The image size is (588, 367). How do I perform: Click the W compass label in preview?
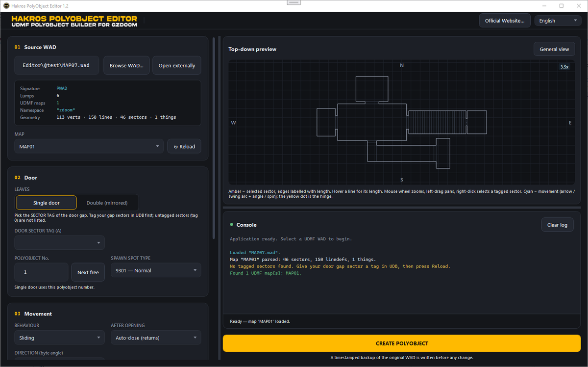[x=234, y=123]
